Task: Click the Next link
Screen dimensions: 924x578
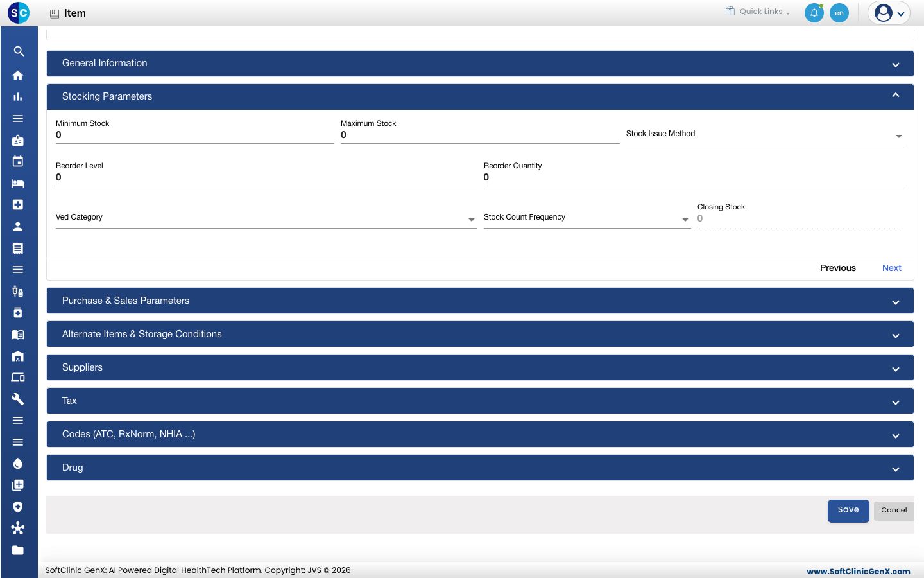Action: (x=892, y=268)
